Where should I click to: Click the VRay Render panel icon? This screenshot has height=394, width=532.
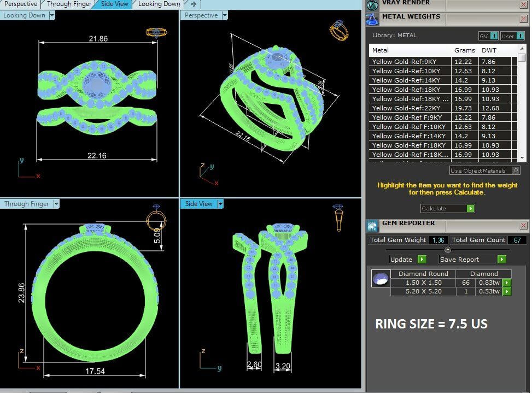[372, 5]
